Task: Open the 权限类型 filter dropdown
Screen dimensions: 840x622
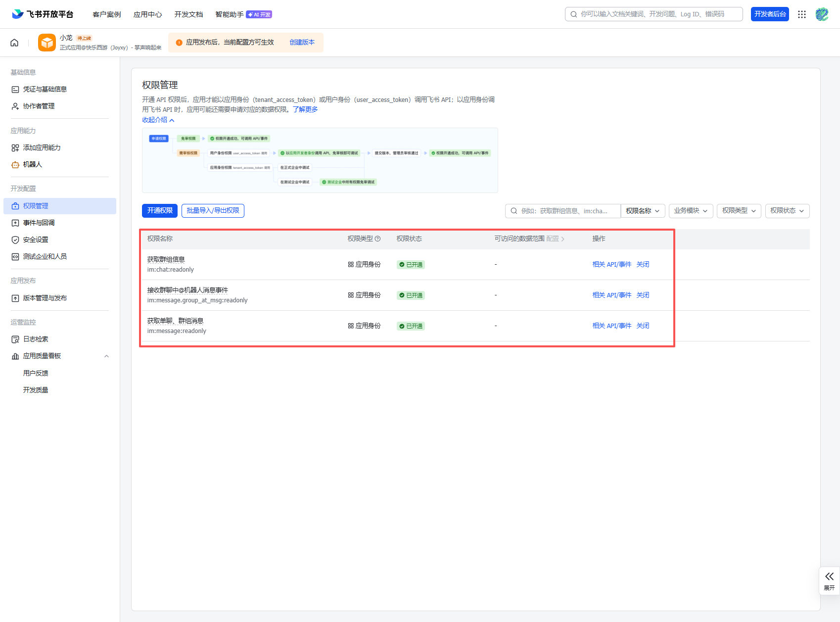Action: pos(739,211)
